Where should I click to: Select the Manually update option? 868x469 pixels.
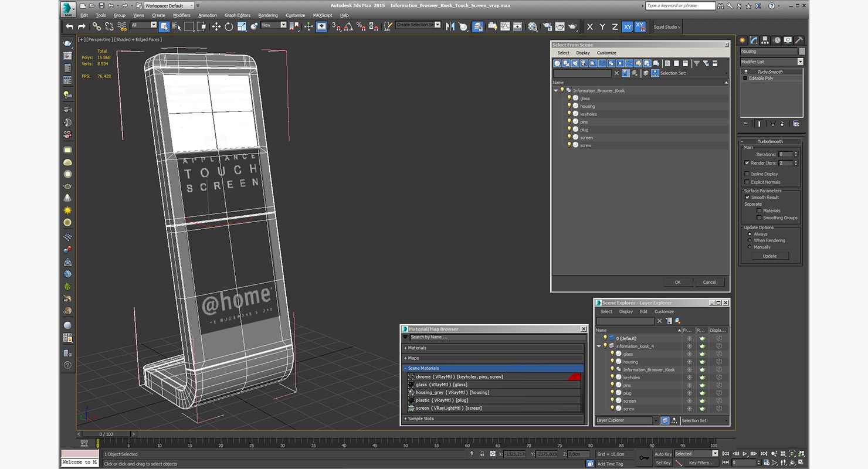tap(750, 247)
